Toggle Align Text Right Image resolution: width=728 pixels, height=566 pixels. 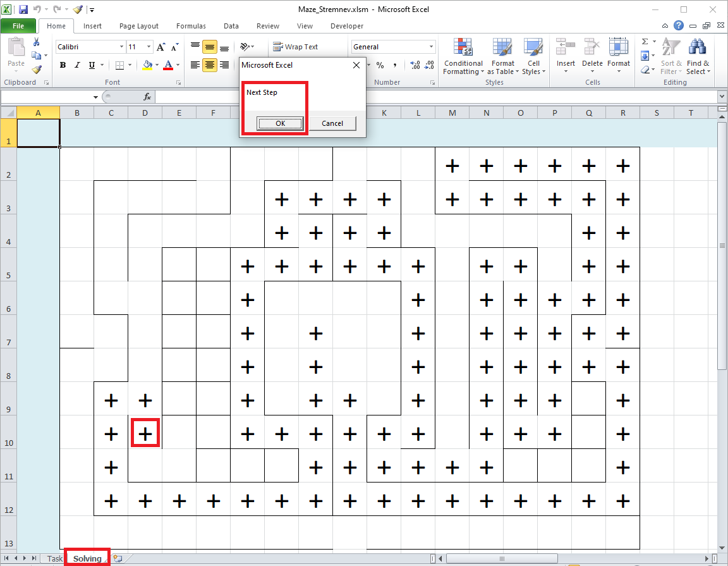click(x=224, y=65)
